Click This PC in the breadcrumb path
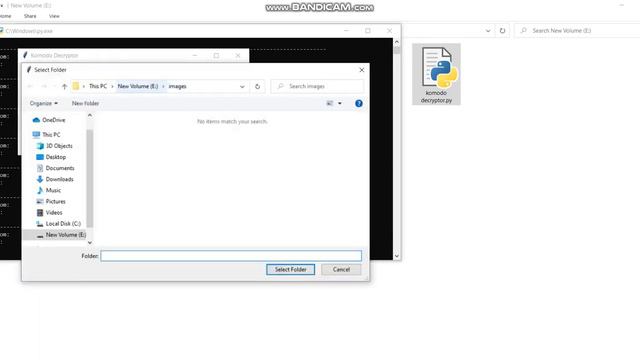The width and height of the screenshot is (640, 360). coord(98,87)
